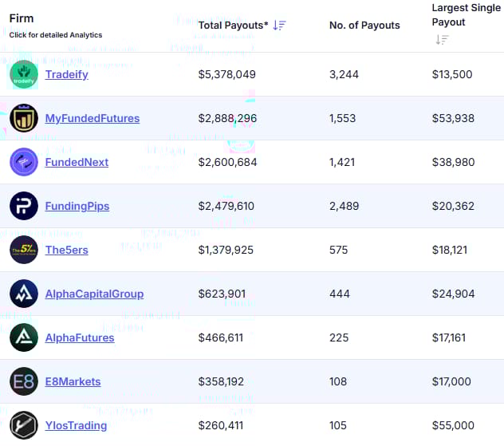This screenshot has width=504, height=446.
Task: Visit the AlphaCapitalGroup link
Action: coord(94,294)
